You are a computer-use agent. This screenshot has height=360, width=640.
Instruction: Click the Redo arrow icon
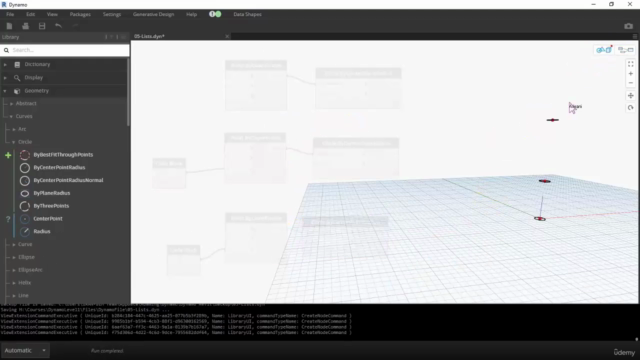[75, 26]
